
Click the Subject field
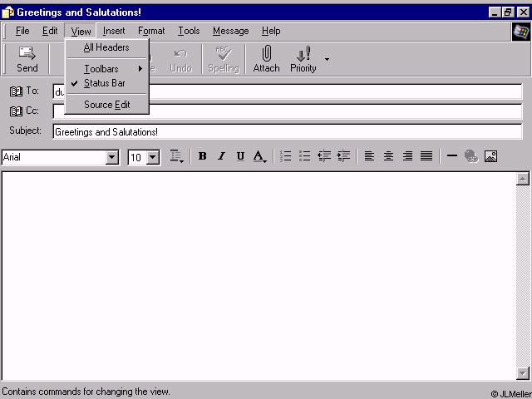[x=288, y=131]
